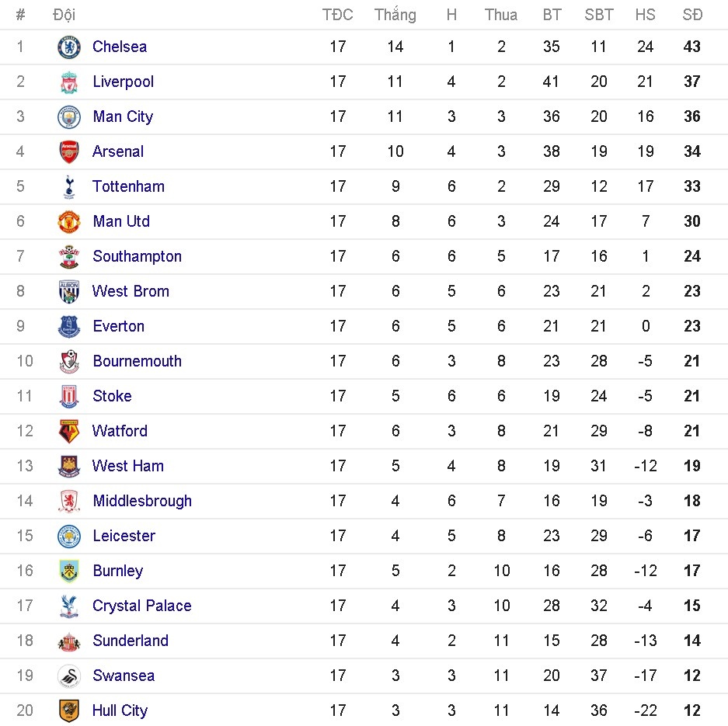Click the Watford team name link

coord(120,431)
